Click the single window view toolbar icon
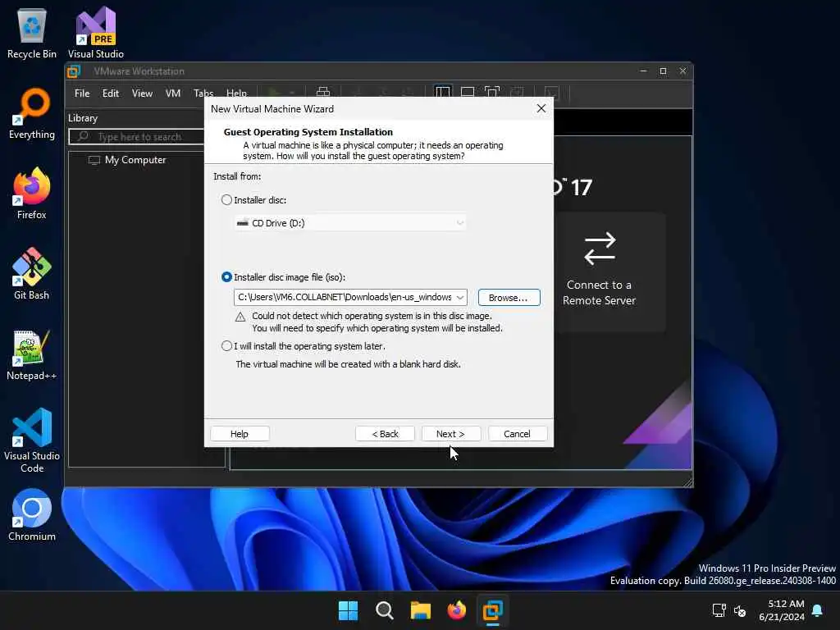The image size is (840, 630). tap(467, 92)
